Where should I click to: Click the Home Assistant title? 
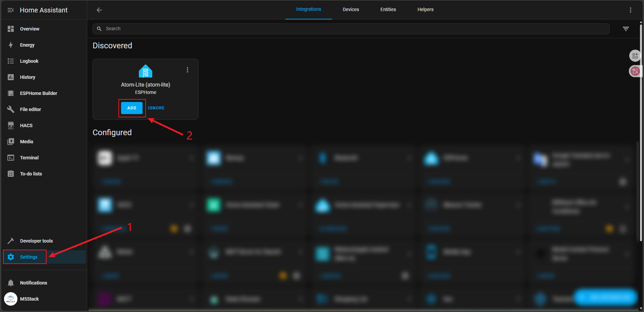point(44,10)
